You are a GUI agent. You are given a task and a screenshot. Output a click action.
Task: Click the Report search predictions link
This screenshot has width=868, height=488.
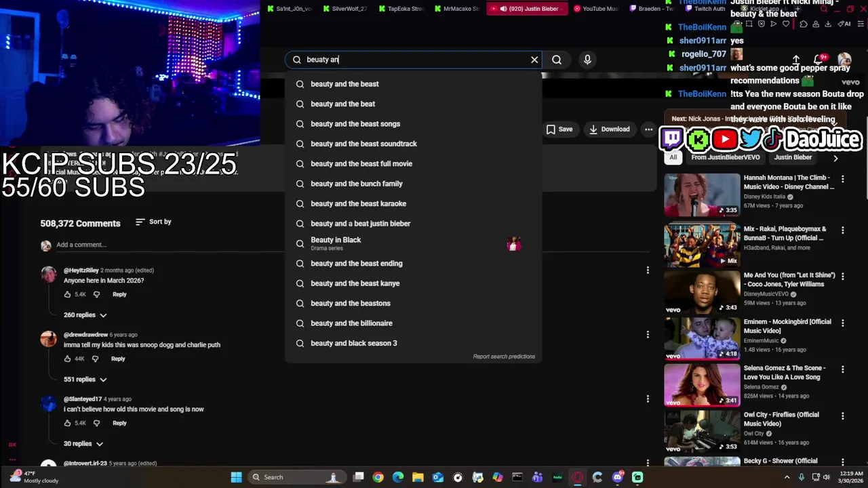[504, 357]
